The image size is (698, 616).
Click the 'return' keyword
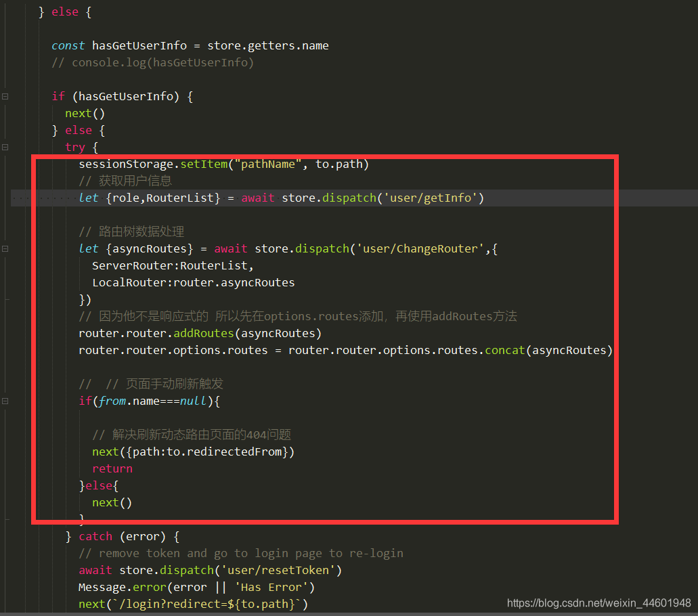(112, 468)
